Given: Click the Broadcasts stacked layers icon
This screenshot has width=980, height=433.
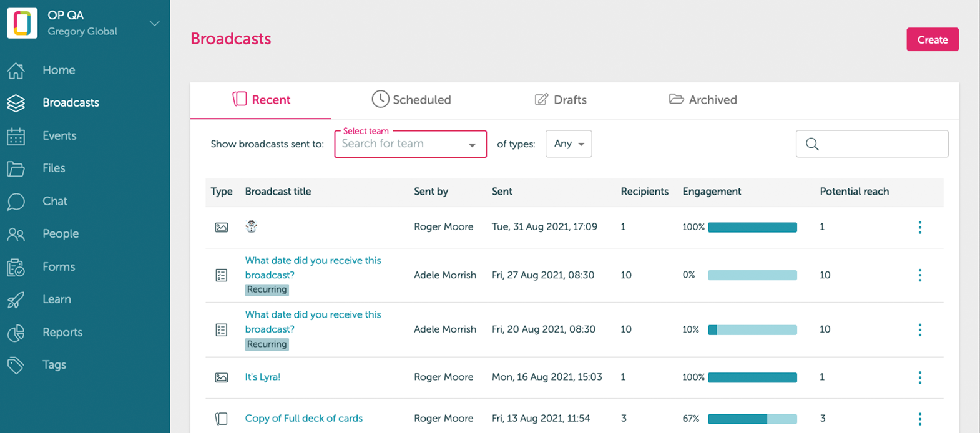Looking at the screenshot, I should point(16,103).
